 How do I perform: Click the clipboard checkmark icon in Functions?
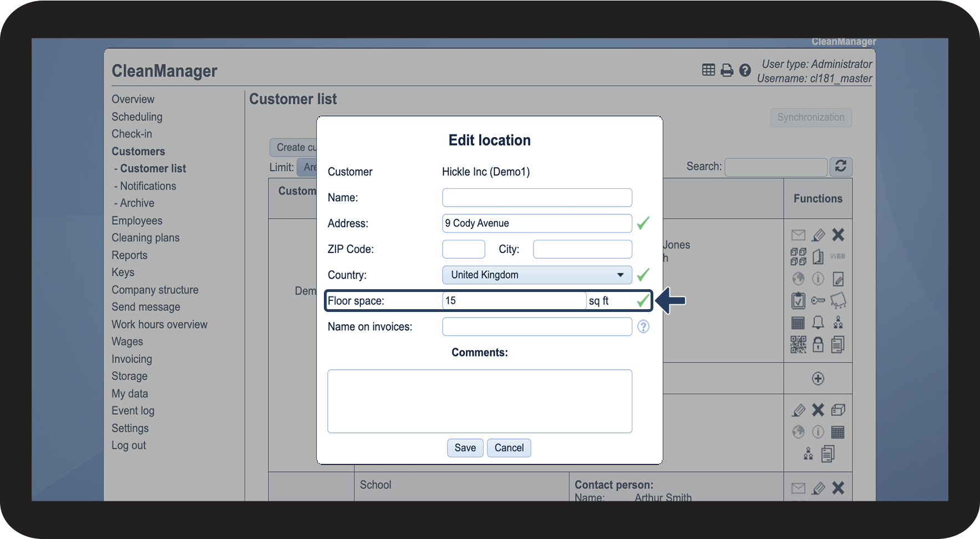(798, 300)
